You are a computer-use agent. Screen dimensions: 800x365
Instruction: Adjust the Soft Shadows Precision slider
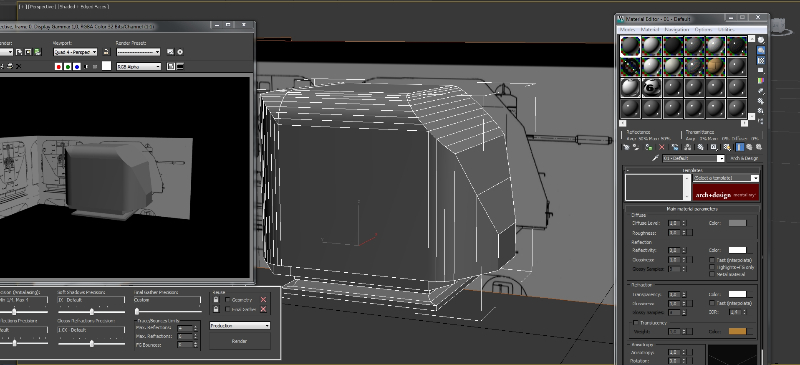(92, 311)
